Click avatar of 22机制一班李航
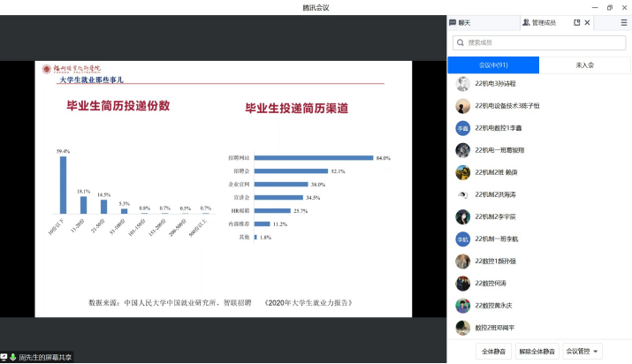632x364 pixels. click(462, 239)
